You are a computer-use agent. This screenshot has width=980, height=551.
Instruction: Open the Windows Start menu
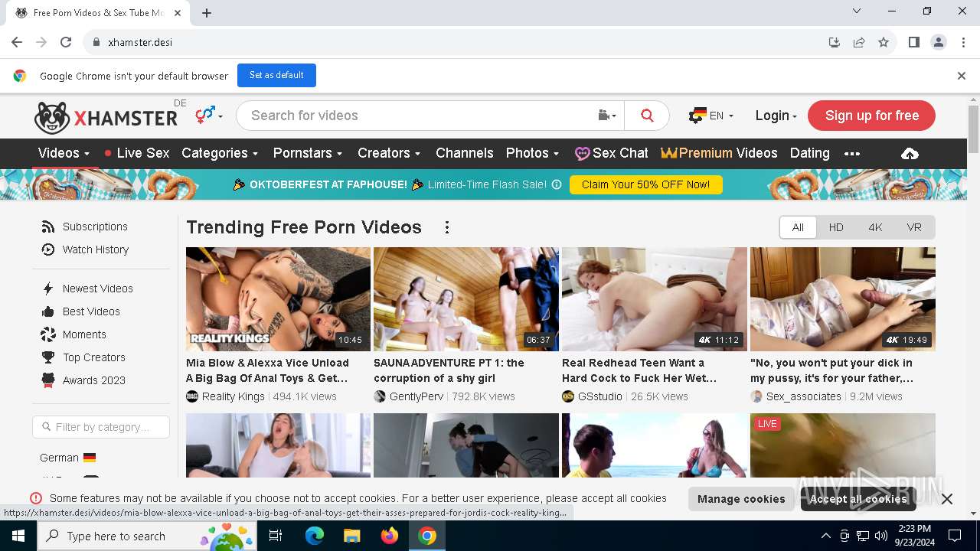point(18,536)
